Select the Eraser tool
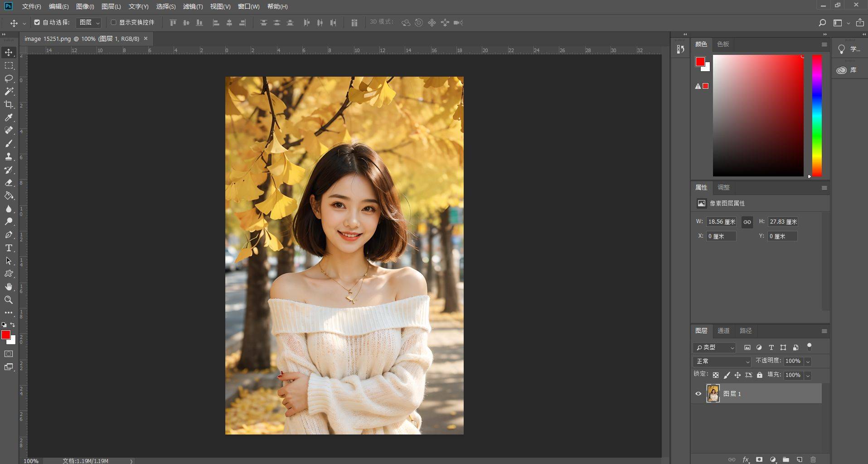Screen dimensions: 868x464 (x=9, y=183)
